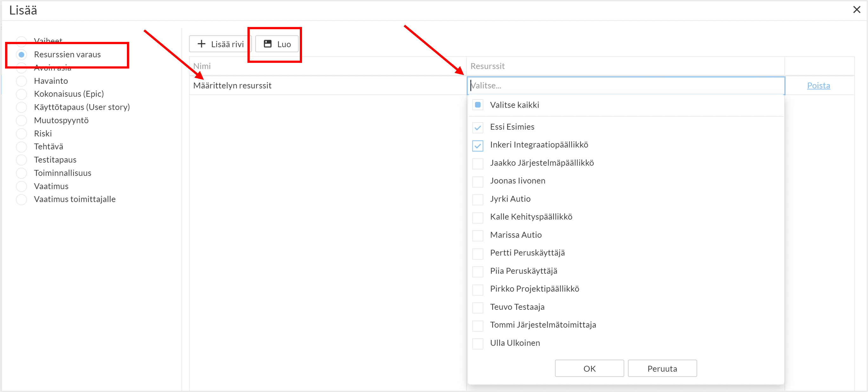Toggle the Valitse kaikki checkbox

point(477,105)
